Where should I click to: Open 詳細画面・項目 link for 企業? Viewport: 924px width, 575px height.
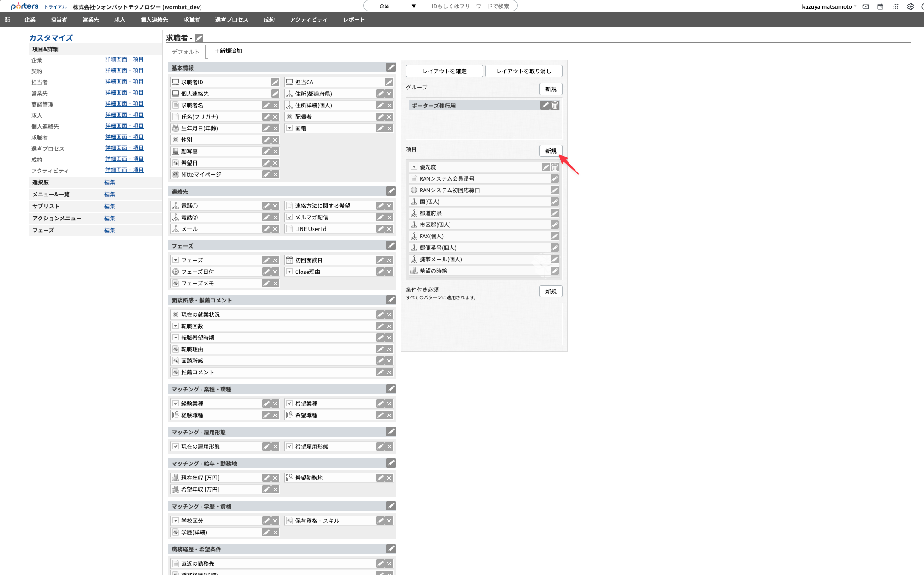(124, 59)
